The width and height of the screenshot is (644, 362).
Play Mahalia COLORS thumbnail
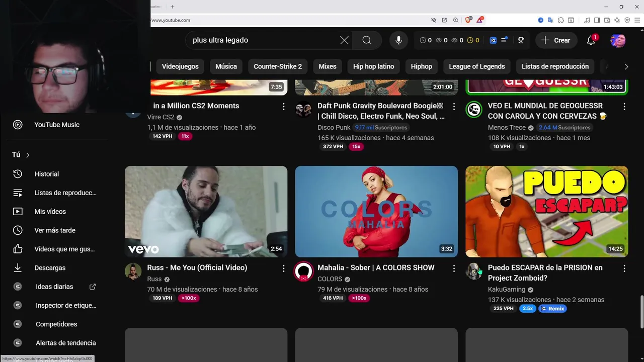pyautogui.click(x=376, y=212)
